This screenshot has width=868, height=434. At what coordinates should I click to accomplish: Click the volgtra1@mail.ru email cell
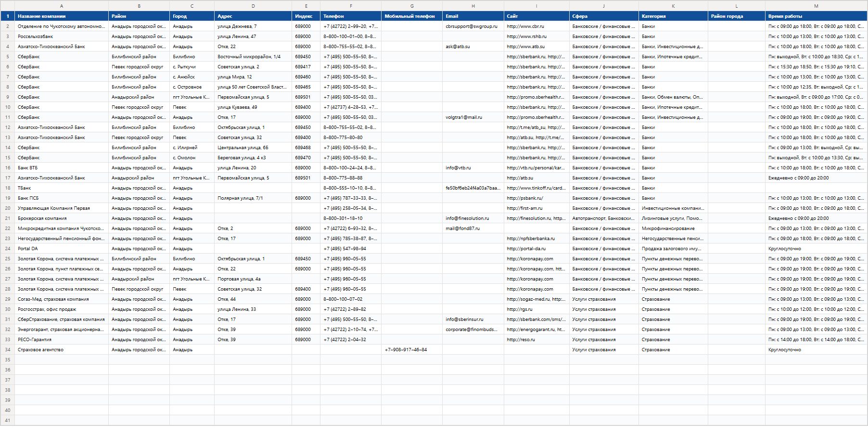pos(473,117)
